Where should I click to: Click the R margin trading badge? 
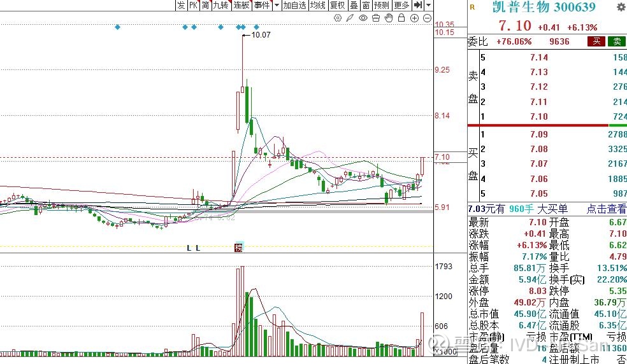(x=473, y=7)
